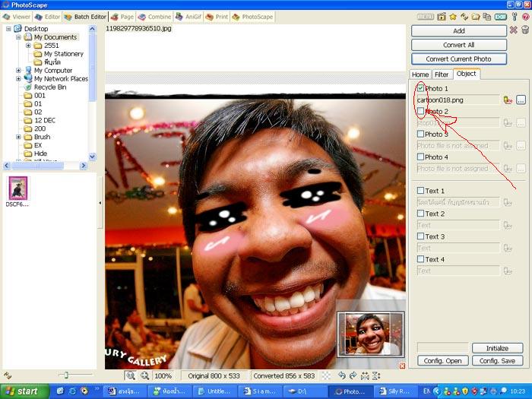Expand the My Network Places node

click(19, 79)
